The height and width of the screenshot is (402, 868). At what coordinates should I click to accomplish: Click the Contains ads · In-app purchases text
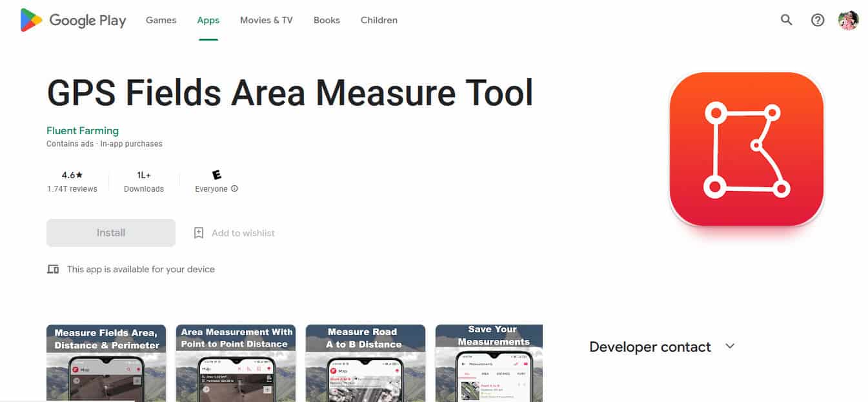pos(105,144)
